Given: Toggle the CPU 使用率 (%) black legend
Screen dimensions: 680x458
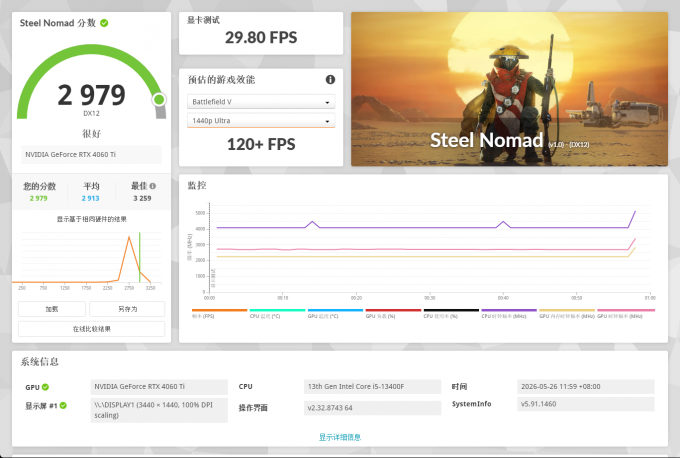Looking at the screenshot, I should pyautogui.click(x=451, y=313).
